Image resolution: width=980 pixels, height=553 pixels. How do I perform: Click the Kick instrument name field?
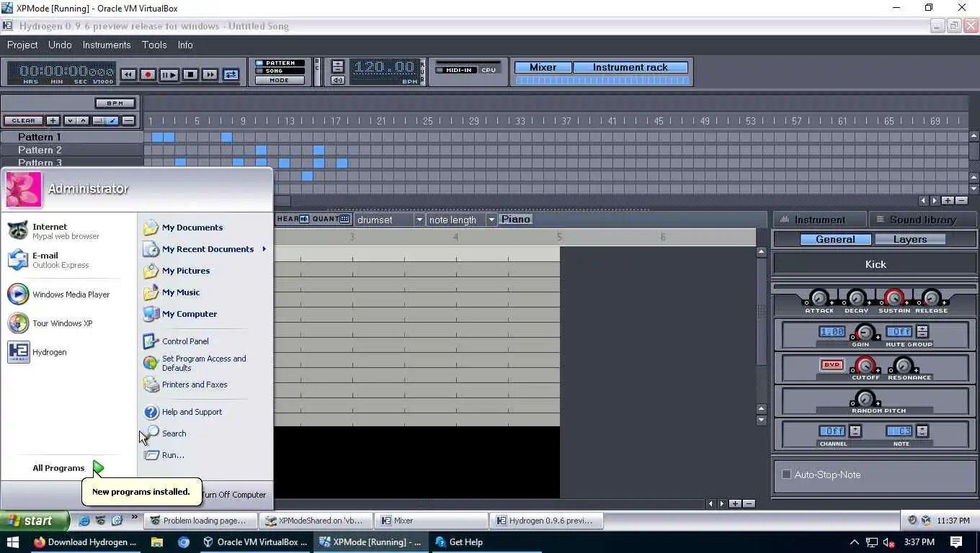[x=876, y=264]
